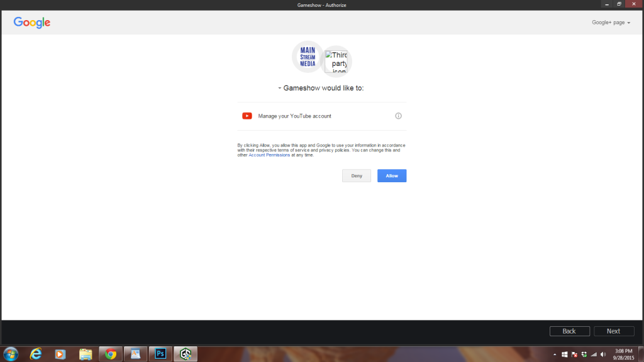Click the Main Stream Media avatar
The image size is (644, 362).
pyautogui.click(x=308, y=57)
